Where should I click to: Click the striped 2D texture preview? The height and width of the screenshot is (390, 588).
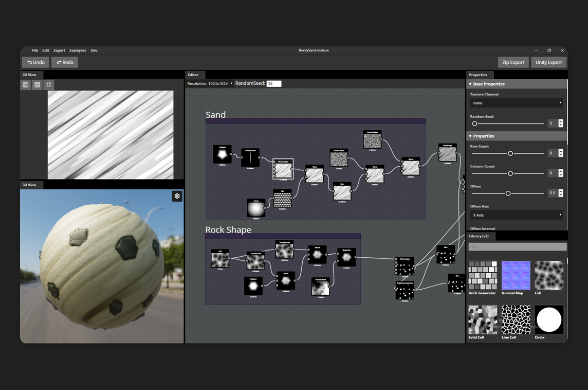(111, 134)
